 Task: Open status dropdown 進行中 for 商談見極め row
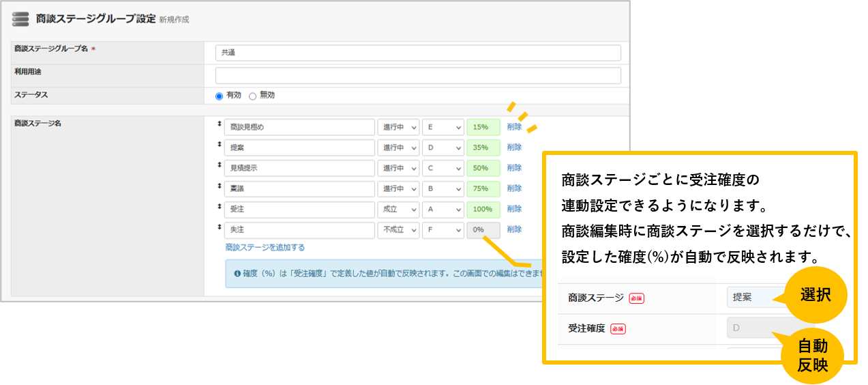click(x=399, y=127)
